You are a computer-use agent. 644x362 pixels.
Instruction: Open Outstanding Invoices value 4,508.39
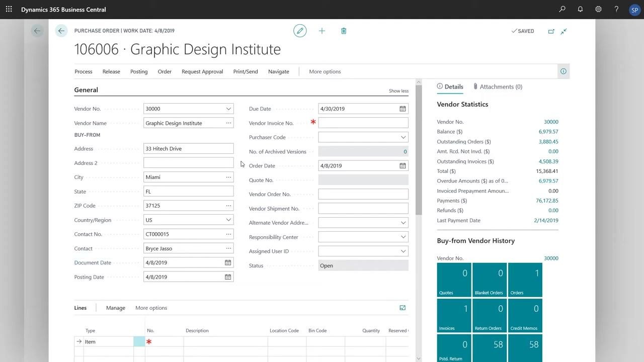(548, 161)
